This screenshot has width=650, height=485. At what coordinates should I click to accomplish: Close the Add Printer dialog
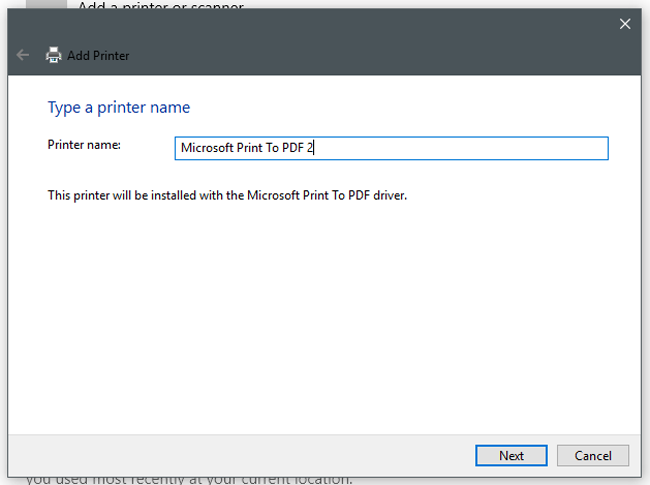[x=625, y=24]
